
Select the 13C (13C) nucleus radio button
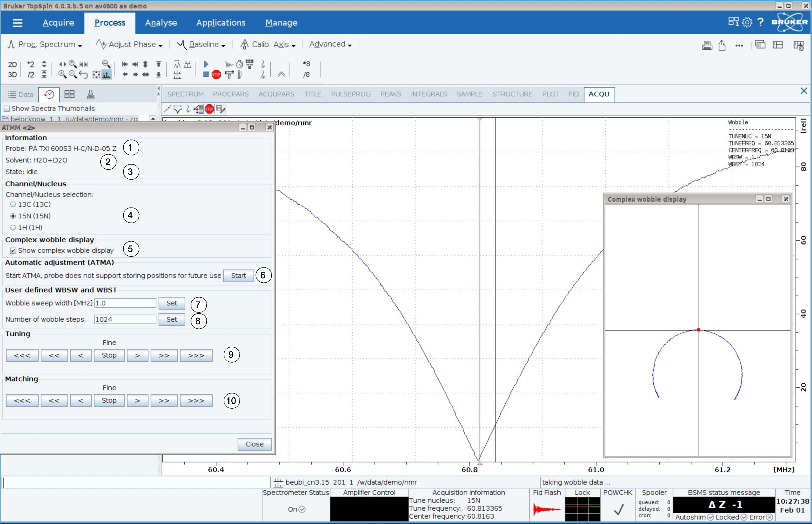point(13,204)
